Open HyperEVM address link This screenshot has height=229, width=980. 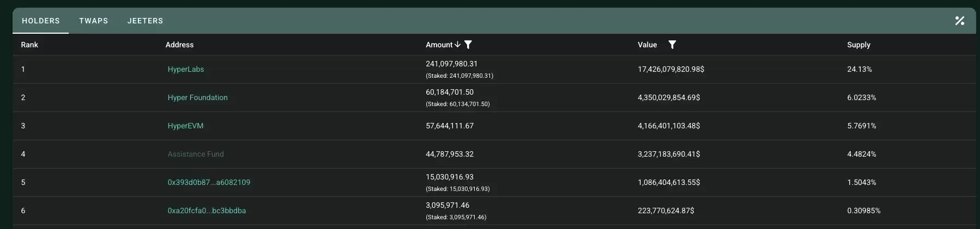pyautogui.click(x=185, y=126)
